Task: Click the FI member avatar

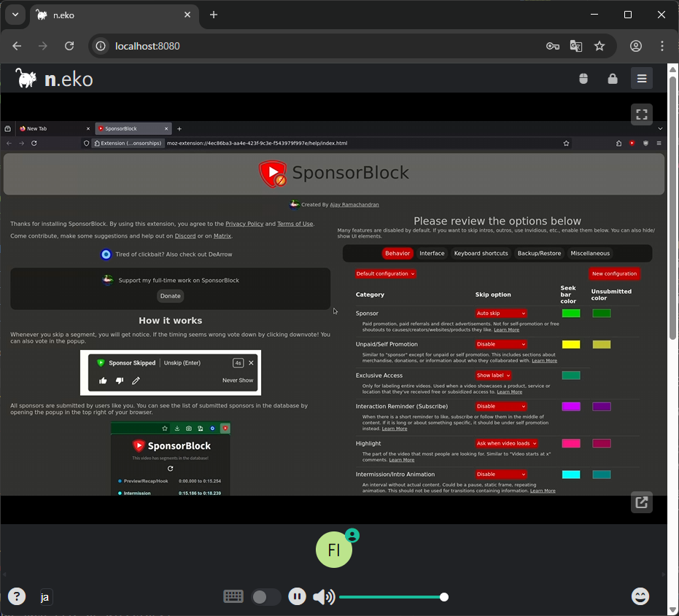Action: click(334, 550)
